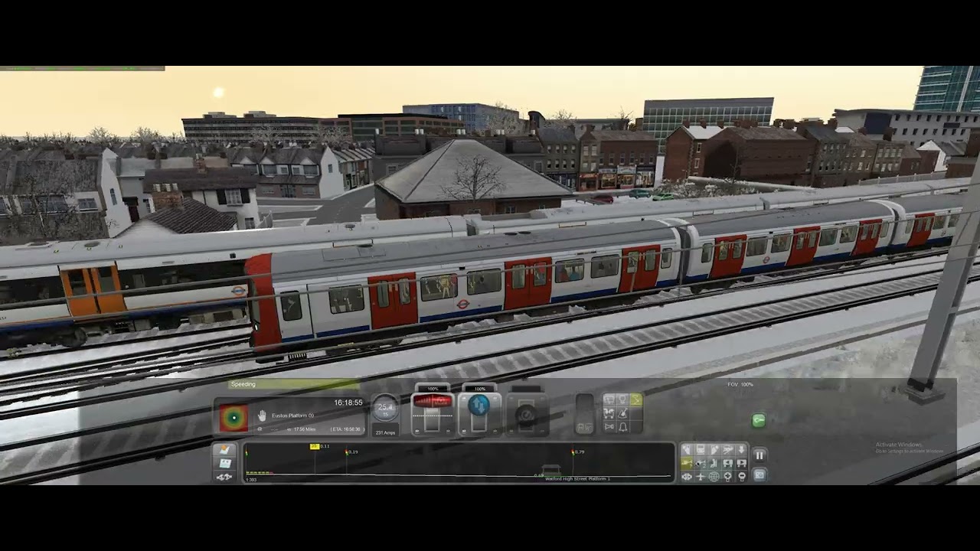
Task: Toggle the train-front icon in the control grid
Action: coord(609,399)
